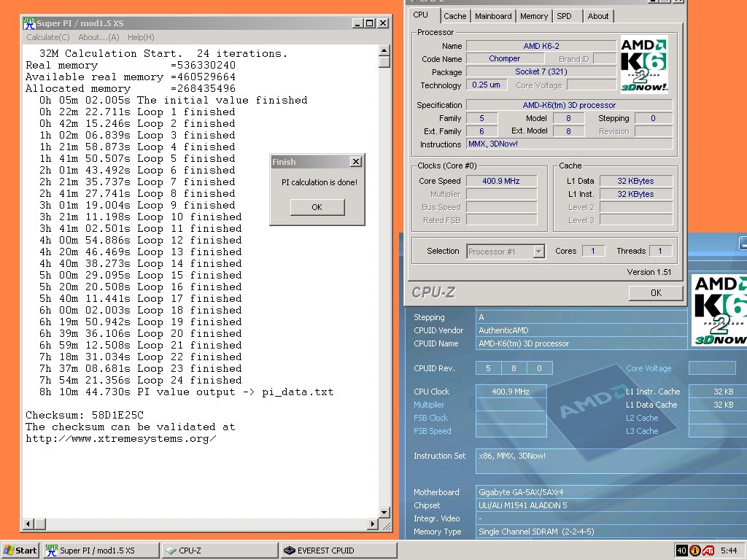Screen dimensions: 747x560
Task: Click OK in the Finish dialog
Action: (317, 207)
